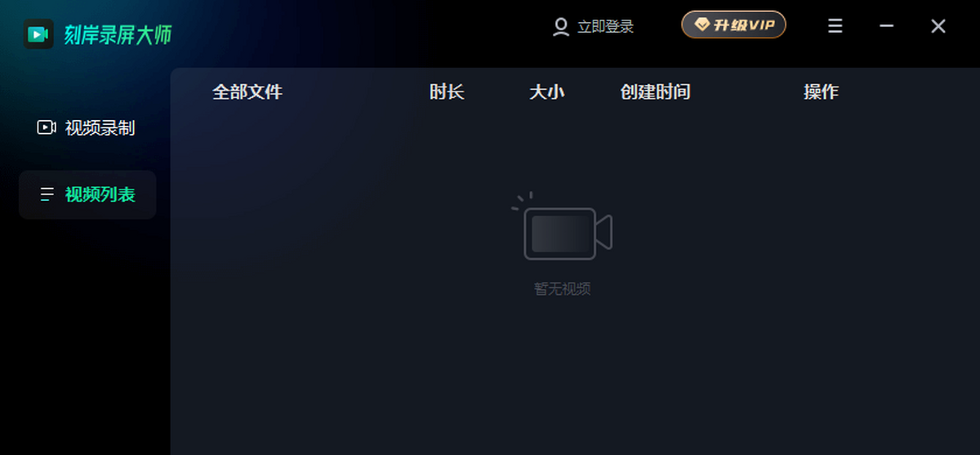Select the 视频列表 sidebar tab
The width and height of the screenshot is (980, 455).
[87, 194]
